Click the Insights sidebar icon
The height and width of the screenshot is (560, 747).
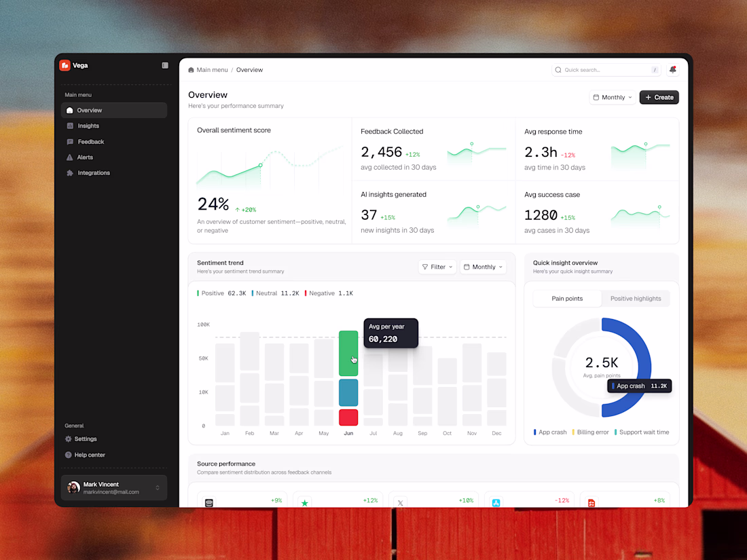70,126
